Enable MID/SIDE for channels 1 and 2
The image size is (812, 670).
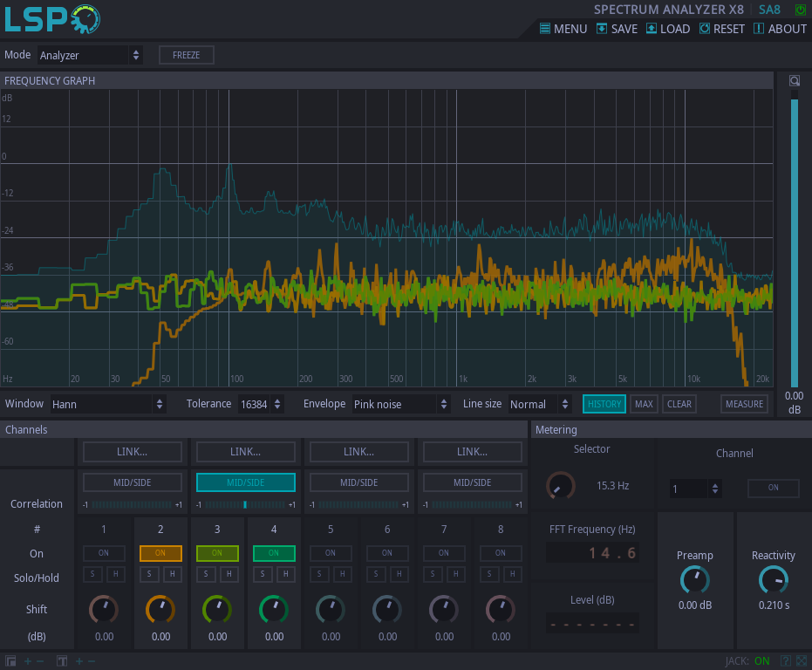click(x=133, y=482)
